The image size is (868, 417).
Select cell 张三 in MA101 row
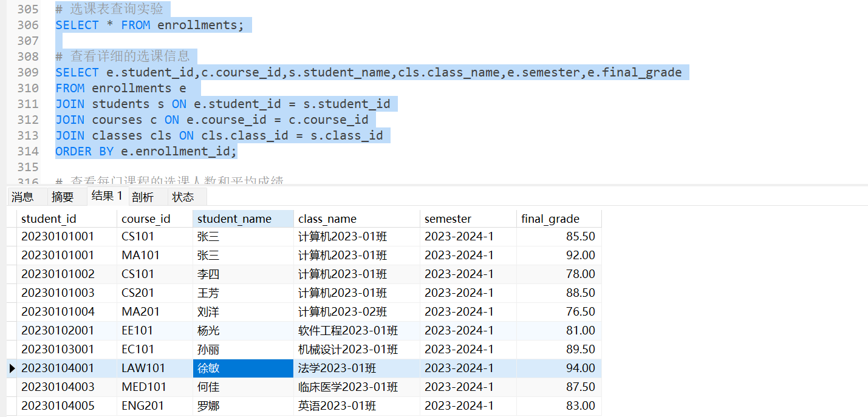click(243, 255)
